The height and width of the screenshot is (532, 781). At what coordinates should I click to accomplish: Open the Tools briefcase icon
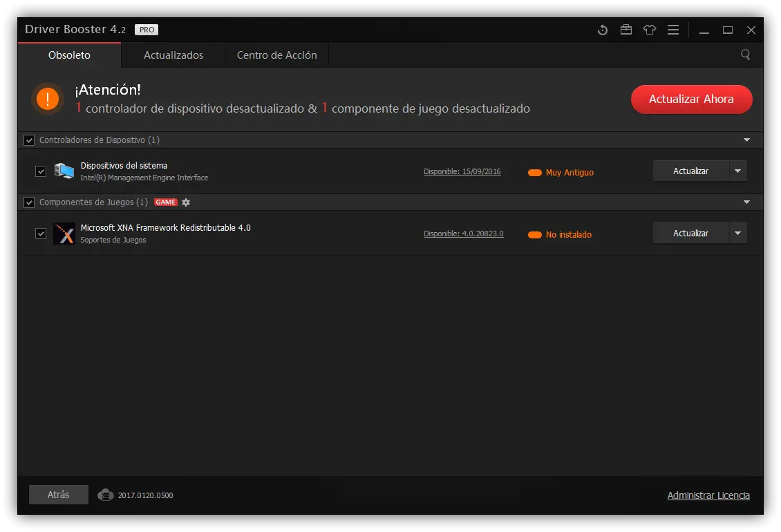[626, 30]
